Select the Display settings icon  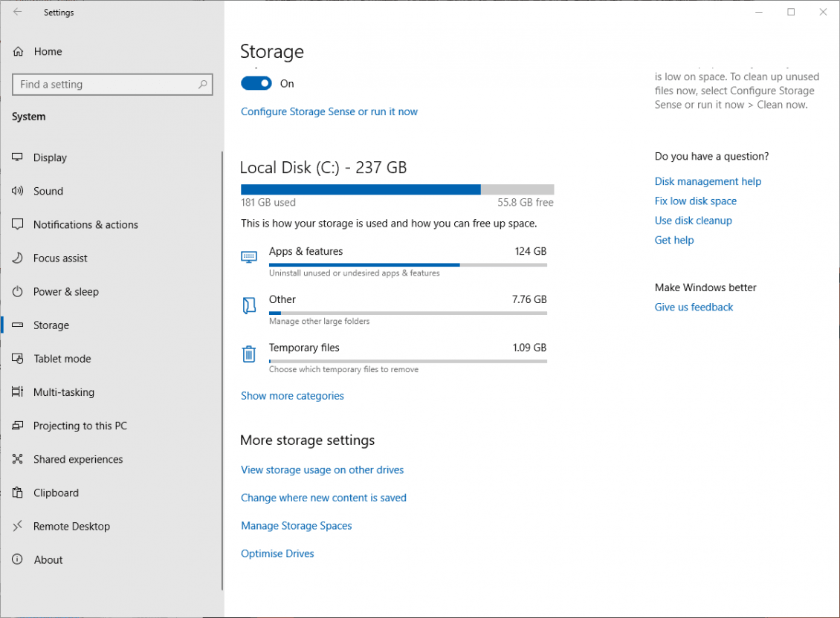[x=17, y=157]
